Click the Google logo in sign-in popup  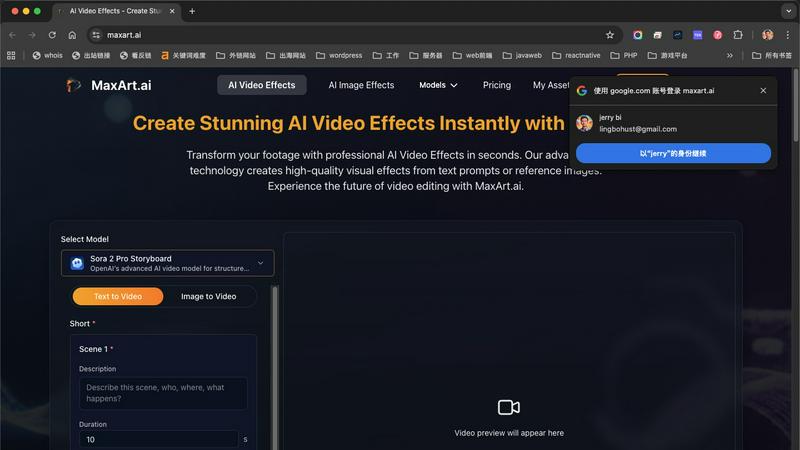coord(582,91)
